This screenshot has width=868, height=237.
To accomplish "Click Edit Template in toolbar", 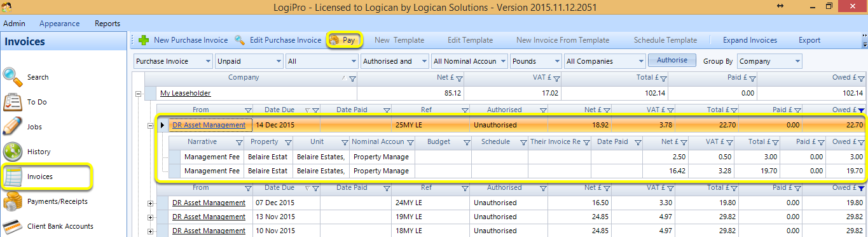I will point(470,40).
